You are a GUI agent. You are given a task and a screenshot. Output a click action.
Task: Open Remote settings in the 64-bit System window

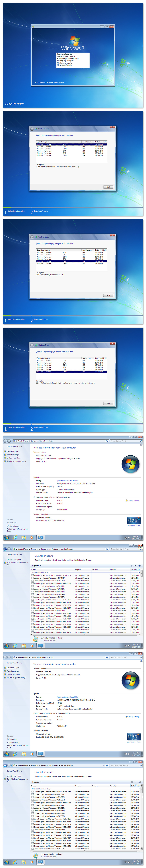13,671
